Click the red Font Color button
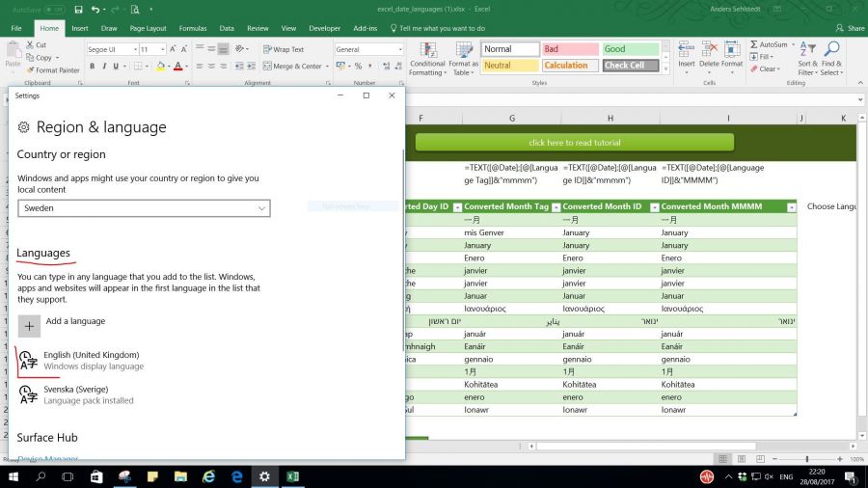The width and height of the screenshot is (868, 488). click(x=177, y=66)
